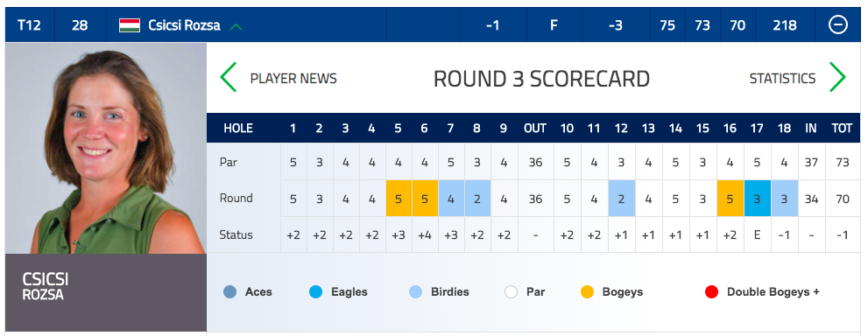868x336 pixels.
Task: Select the eagle score on hole 17
Action: (758, 198)
